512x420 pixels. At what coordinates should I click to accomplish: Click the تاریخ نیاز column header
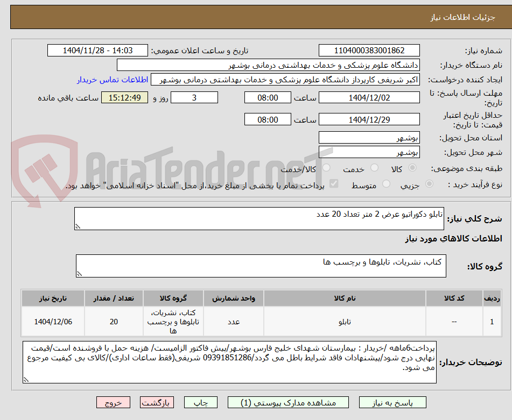[53, 298]
